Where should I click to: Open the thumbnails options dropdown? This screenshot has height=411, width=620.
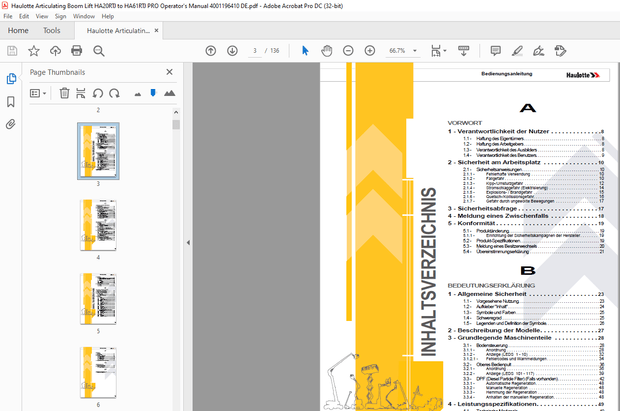[38, 93]
